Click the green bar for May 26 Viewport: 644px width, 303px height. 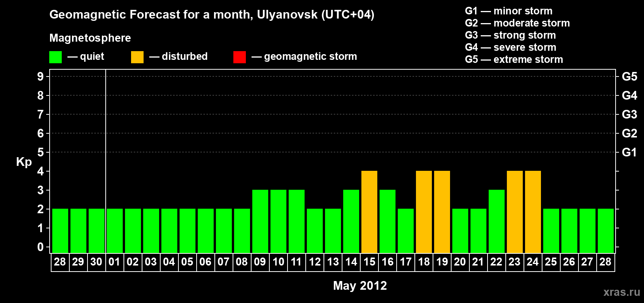tap(569, 231)
